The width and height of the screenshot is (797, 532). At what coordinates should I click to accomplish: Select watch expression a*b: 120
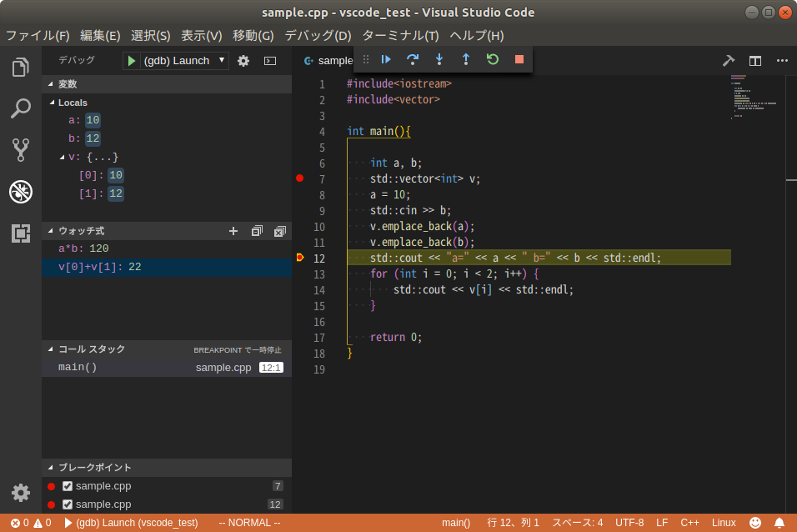click(167, 248)
